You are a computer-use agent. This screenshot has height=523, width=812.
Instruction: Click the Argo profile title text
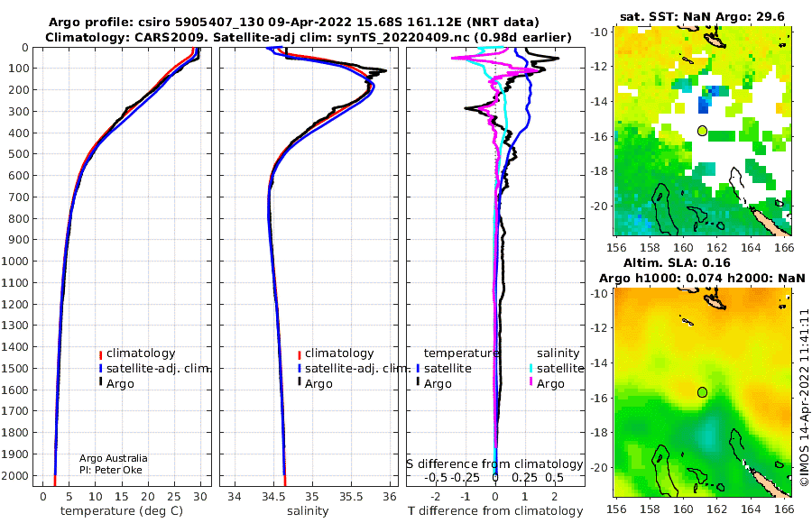click(x=293, y=23)
